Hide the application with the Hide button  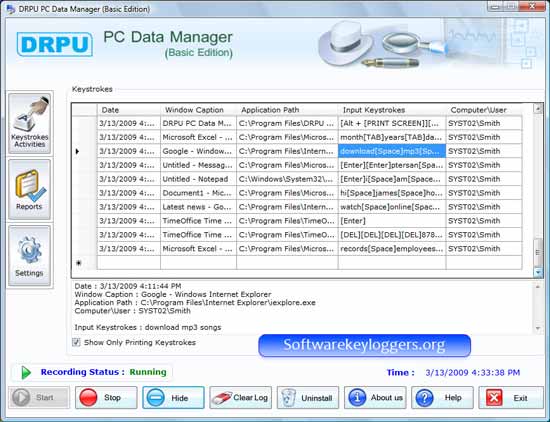point(173,397)
